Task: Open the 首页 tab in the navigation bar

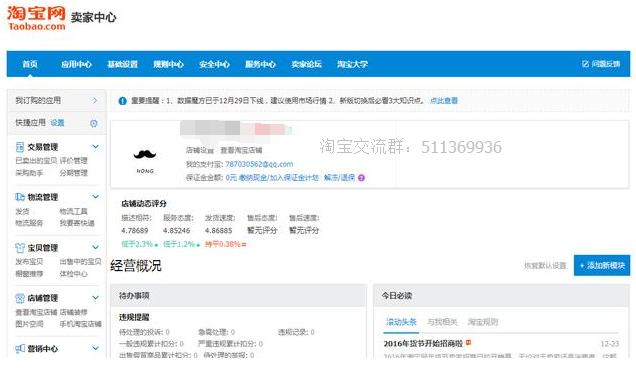Action: [x=30, y=64]
